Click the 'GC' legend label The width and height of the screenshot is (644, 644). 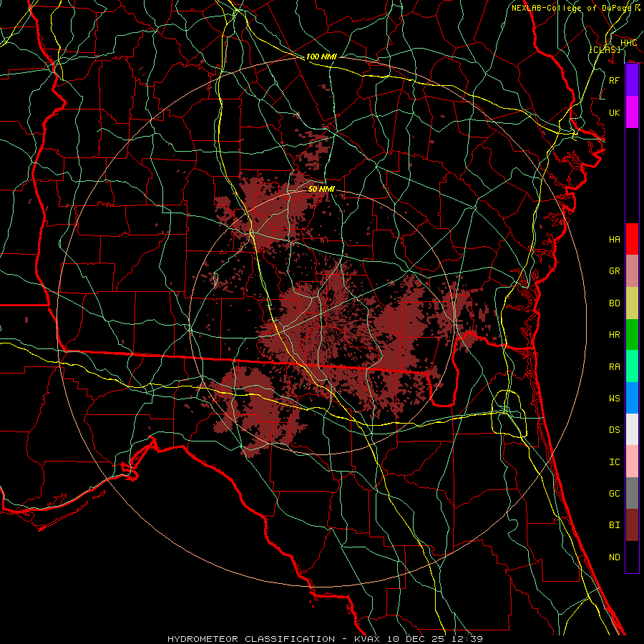[x=615, y=494]
